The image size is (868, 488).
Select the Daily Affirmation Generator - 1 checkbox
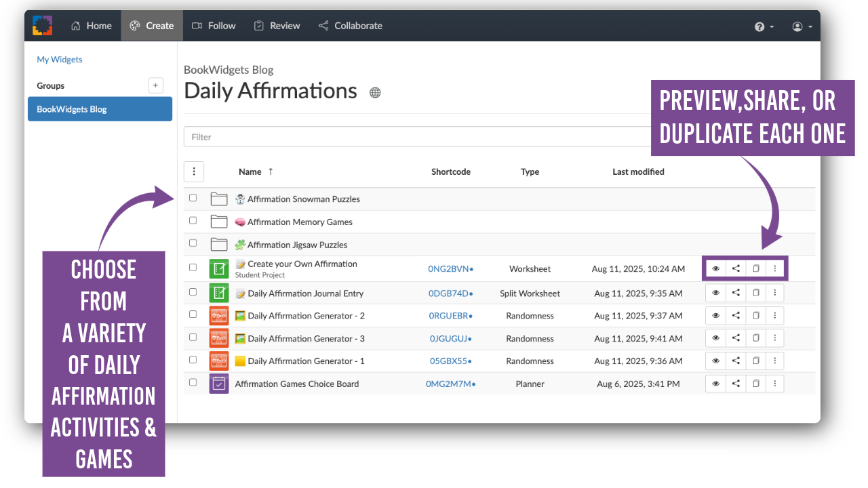click(193, 360)
